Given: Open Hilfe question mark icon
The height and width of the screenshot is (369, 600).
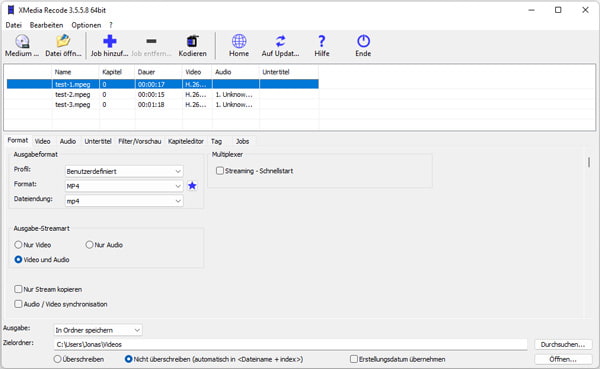Looking at the screenshot, I should click(322, 41).
